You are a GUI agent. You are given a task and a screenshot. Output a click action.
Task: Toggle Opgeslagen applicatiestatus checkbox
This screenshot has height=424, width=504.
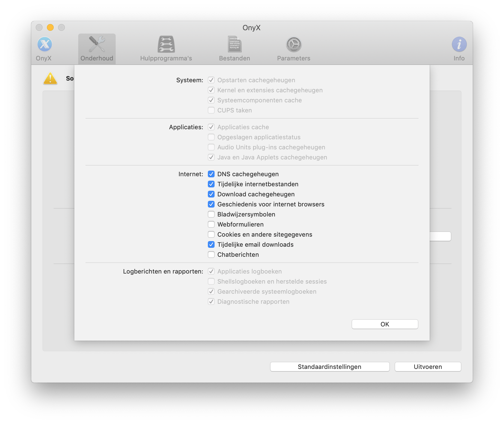211,137
